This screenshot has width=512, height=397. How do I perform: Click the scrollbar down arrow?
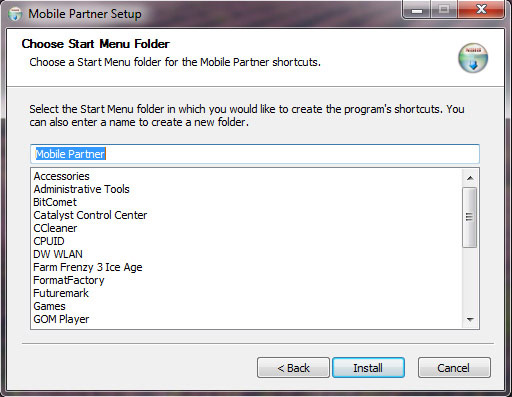pos(470,319)
